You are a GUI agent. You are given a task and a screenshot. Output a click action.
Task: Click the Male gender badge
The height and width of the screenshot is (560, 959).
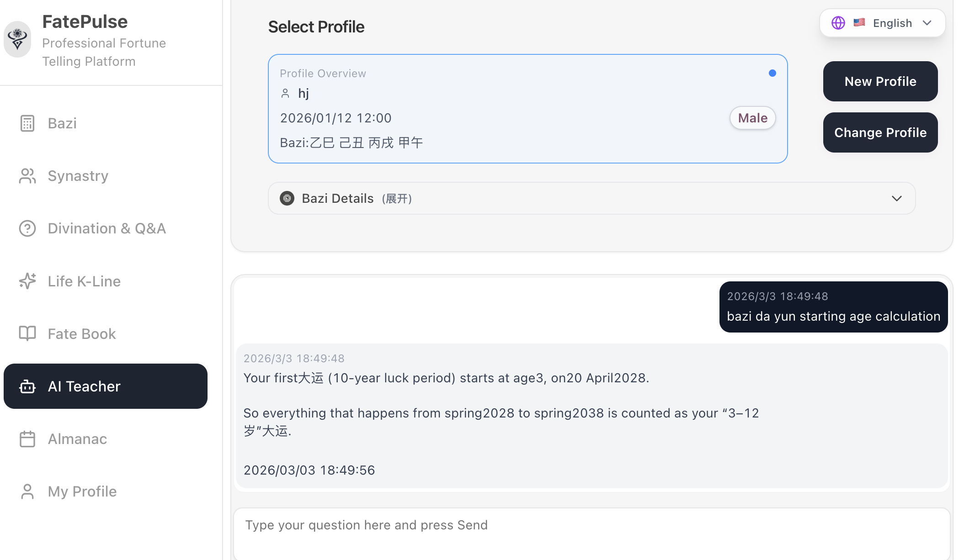pos(752,118)
